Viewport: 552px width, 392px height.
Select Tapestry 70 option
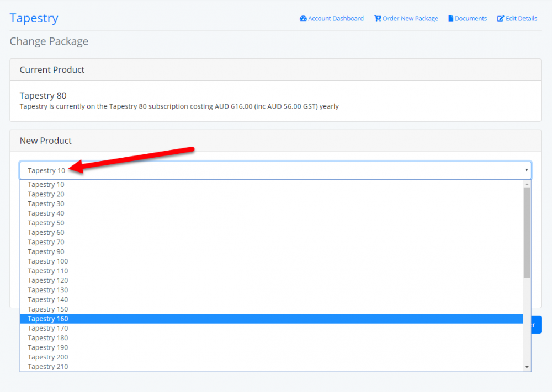[x=271, y=242]
